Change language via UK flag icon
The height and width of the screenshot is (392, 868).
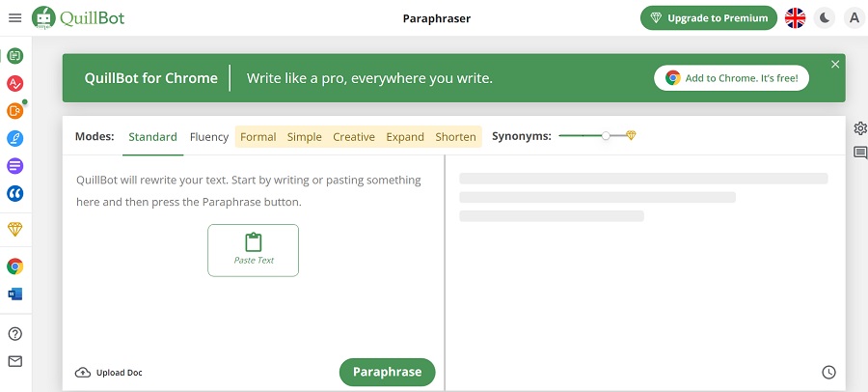pos(795,17)
